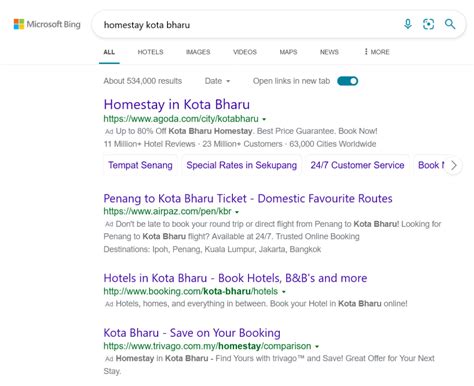Image resolution: width=474 pixels, height=386 pixels.
Task: Open the MORE menu
Action: (377, 52)
